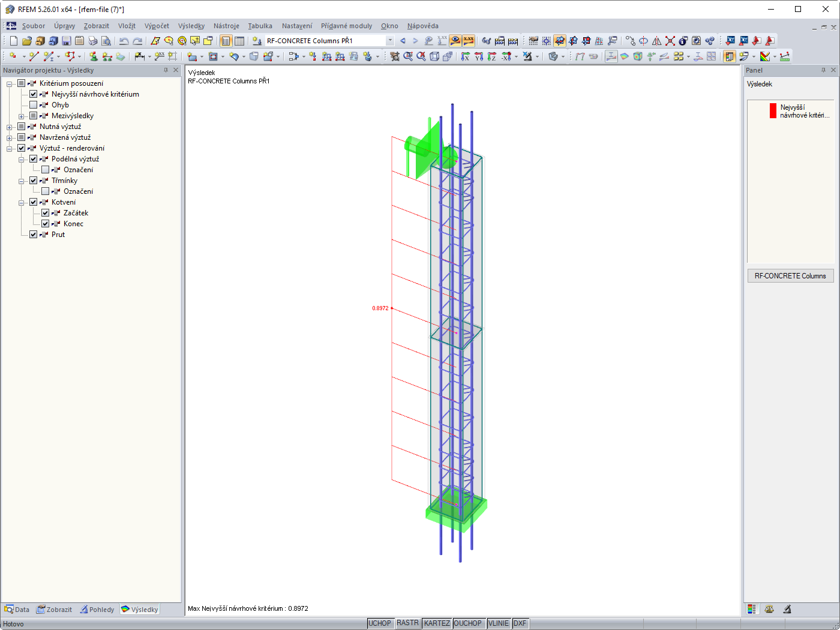The width and height of the screenshot is (840, 630).
Task: Enable the Ohyb checkbox
Action: (34, 105)
